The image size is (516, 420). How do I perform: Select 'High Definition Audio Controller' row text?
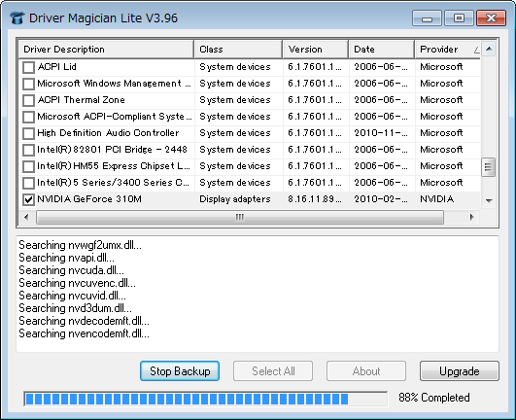pos(108,133)
